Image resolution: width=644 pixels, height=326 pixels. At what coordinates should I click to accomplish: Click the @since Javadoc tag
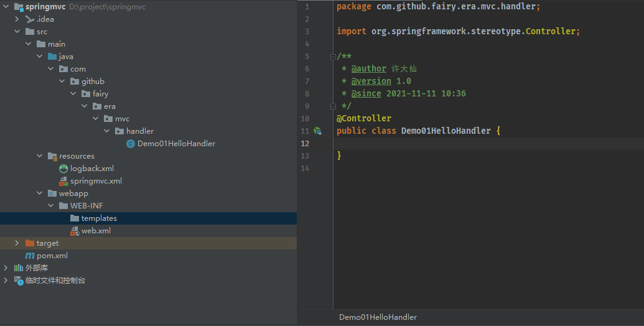(x=366, y=93)
